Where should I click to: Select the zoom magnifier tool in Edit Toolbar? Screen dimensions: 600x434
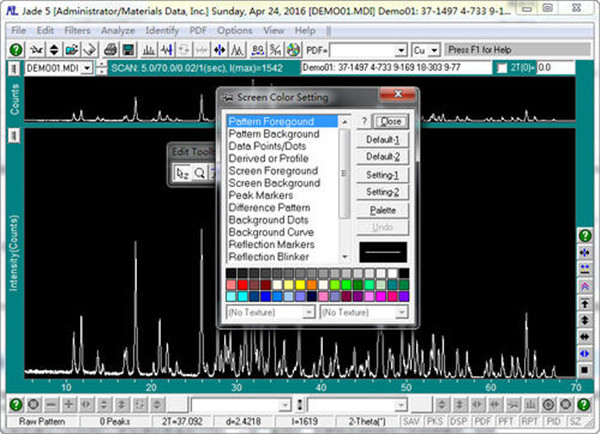point(200,172)
